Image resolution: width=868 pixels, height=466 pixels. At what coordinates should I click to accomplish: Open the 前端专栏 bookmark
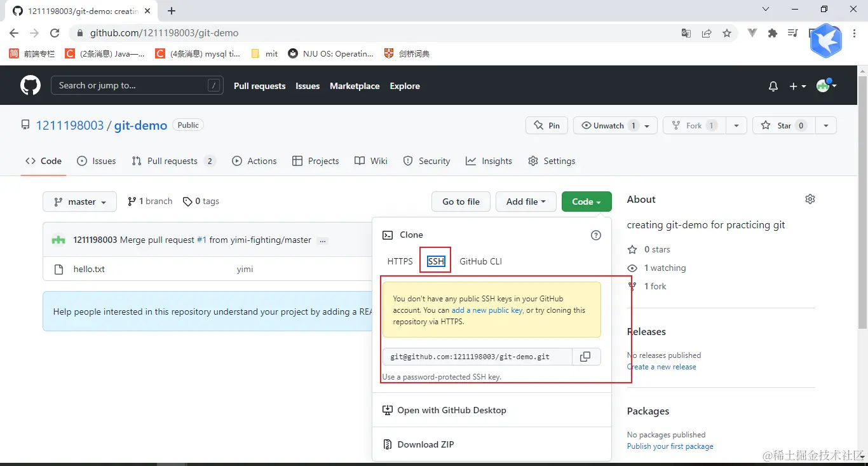pos(32,54)
